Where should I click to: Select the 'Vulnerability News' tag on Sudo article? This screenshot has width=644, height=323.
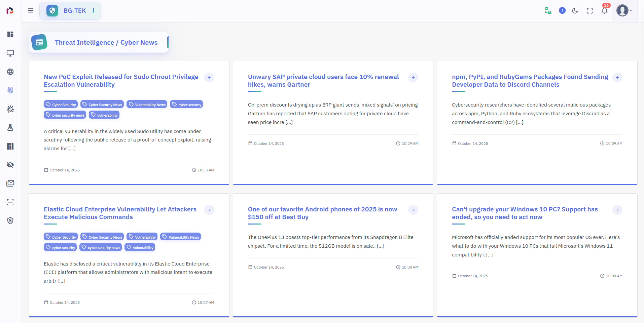[147, 105]
